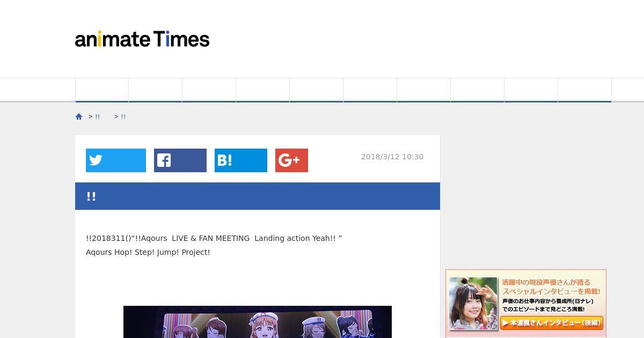Share article on Twitter
The width and height of the screenshot is (644, 338).
[116, 160]
